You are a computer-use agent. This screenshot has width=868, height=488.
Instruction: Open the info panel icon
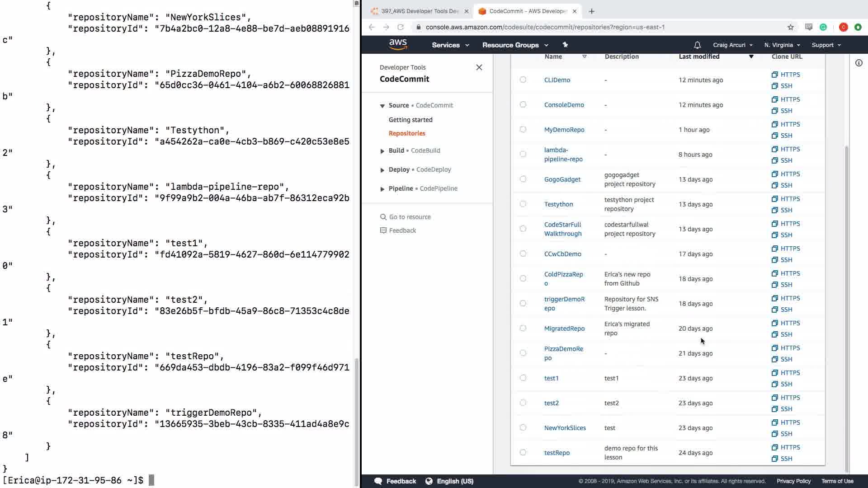(859, 63)
